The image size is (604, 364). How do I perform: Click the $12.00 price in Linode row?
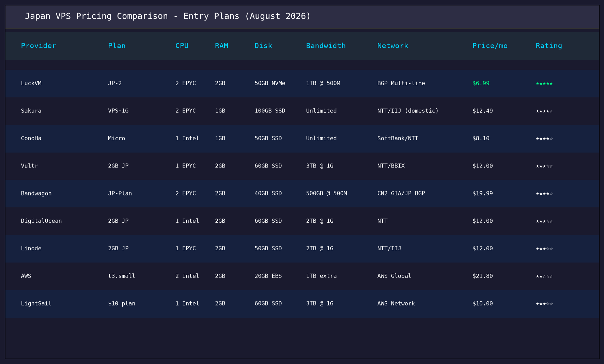pyautogui.click(x=483, y=249)
